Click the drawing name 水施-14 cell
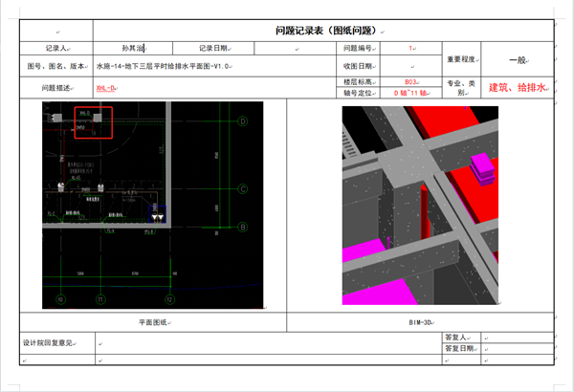The image size is (574, 392). [x=163, y=66]
